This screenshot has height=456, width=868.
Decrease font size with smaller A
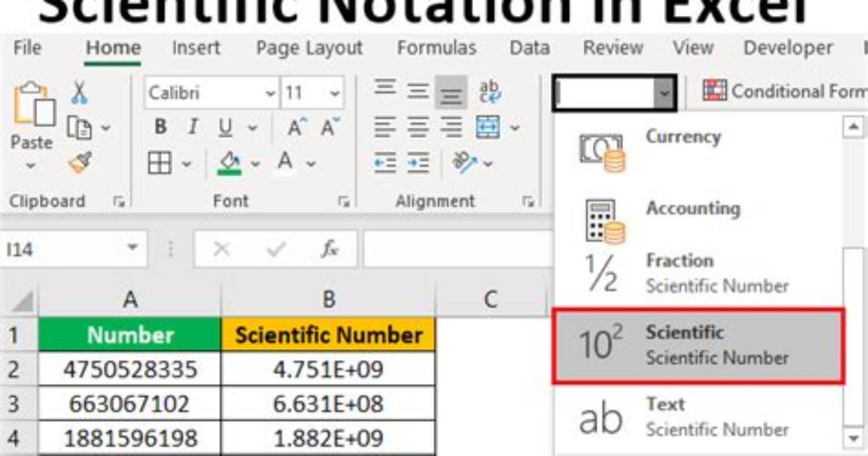click(x=330, y=127)
